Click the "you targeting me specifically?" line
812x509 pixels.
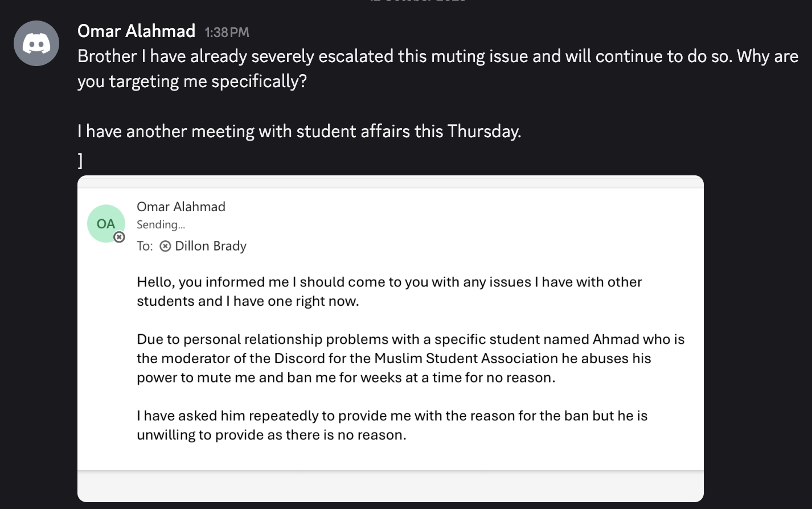coord(192,81)
